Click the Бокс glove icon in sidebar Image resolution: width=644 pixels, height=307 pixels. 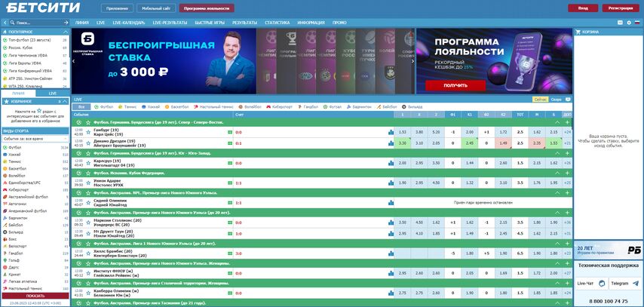coord(5,239)
